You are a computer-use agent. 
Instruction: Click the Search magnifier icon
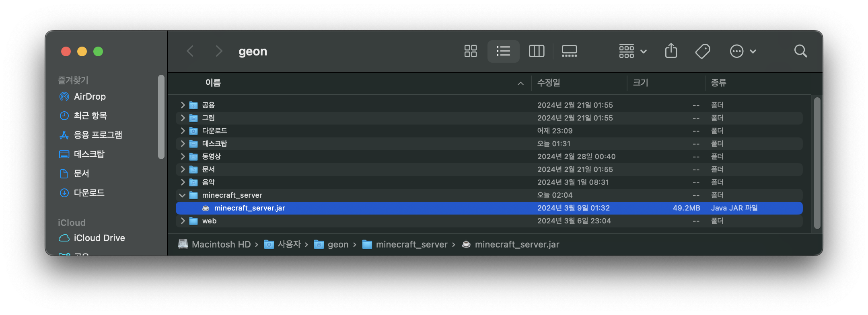pyautogui.click(x=800, y=51)
